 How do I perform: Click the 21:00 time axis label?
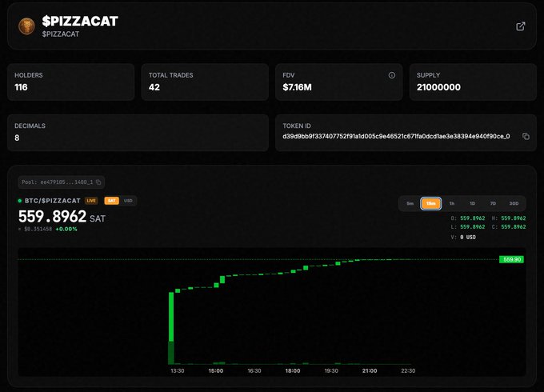[x=370, y=371]
